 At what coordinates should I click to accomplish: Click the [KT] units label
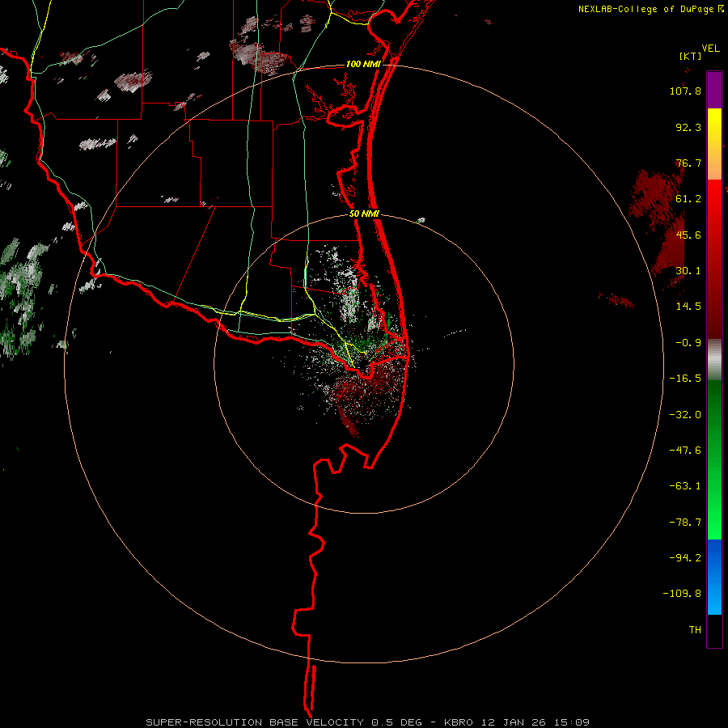click(x=691, y=56)
